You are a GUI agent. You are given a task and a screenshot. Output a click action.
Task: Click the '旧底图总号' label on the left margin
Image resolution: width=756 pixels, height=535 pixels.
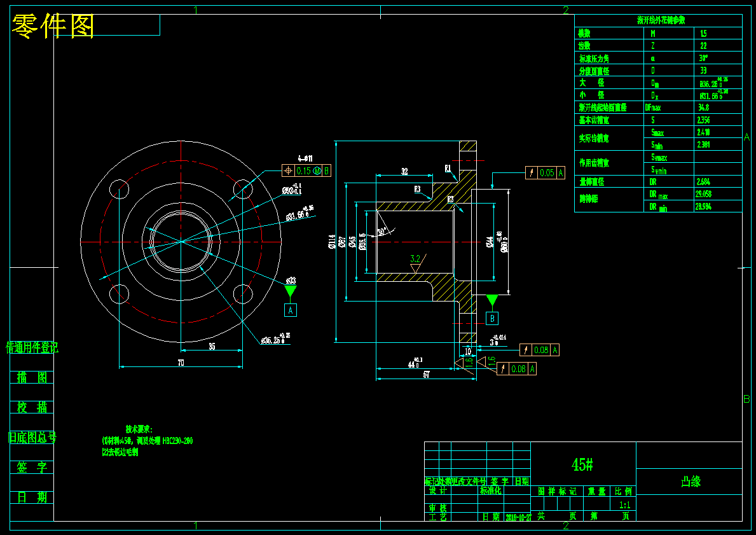pyautogui.click(x=32, y=438)
